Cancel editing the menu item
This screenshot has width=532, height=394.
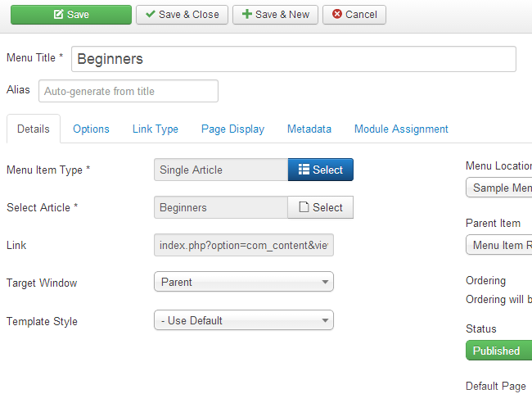point(354,15)
